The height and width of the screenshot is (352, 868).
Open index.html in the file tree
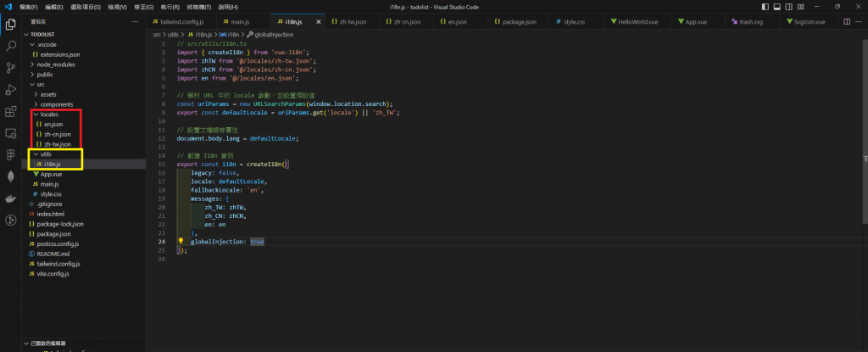pyautogui.click(x=84, y=214)
